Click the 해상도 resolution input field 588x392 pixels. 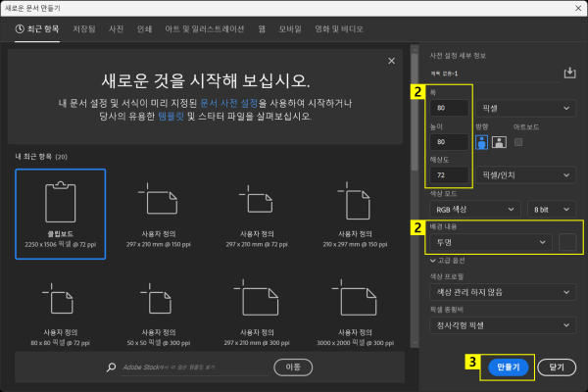click(449, 174)
